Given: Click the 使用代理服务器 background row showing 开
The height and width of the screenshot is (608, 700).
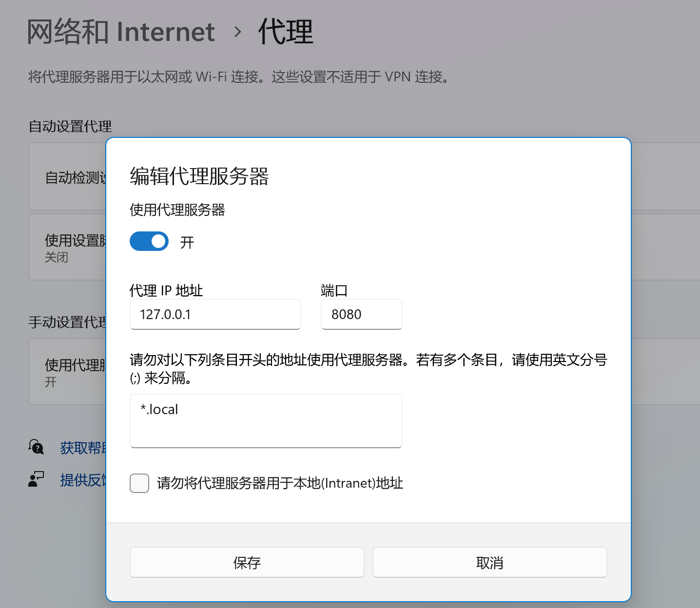Looking at the screenshot, I should pos(68,372).
